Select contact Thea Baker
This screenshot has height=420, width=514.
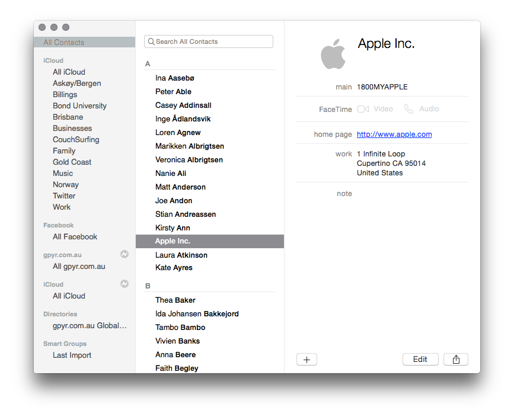coord(175,300)
